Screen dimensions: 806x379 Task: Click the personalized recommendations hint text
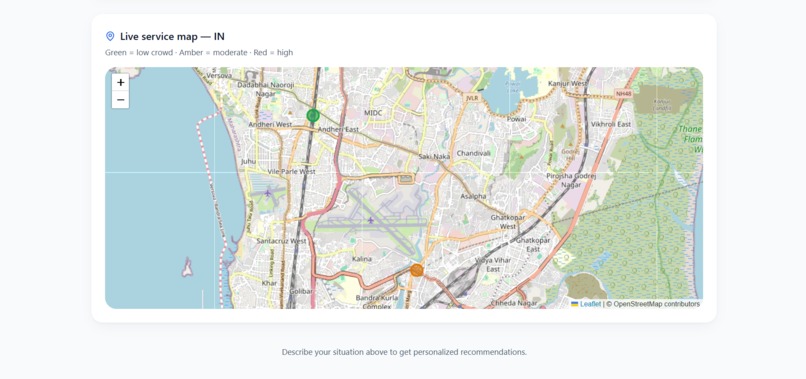[404, 352]
